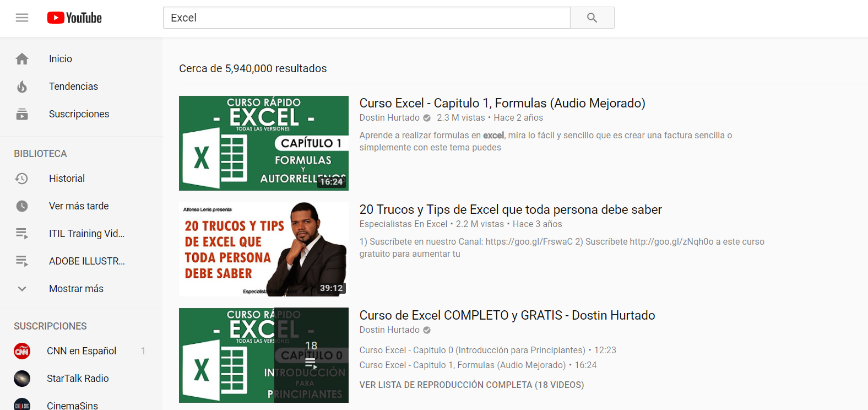Image resolution: width=868 pixels, height=410 pixels.
Task: Open Dostin Hurtado channel on first result
Action: tap(389, 118)
